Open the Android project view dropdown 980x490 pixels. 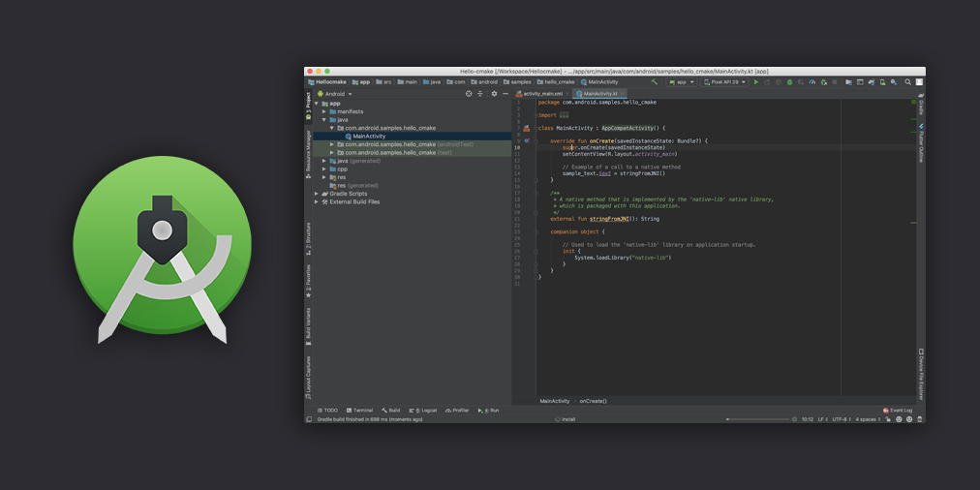point(335,94)
